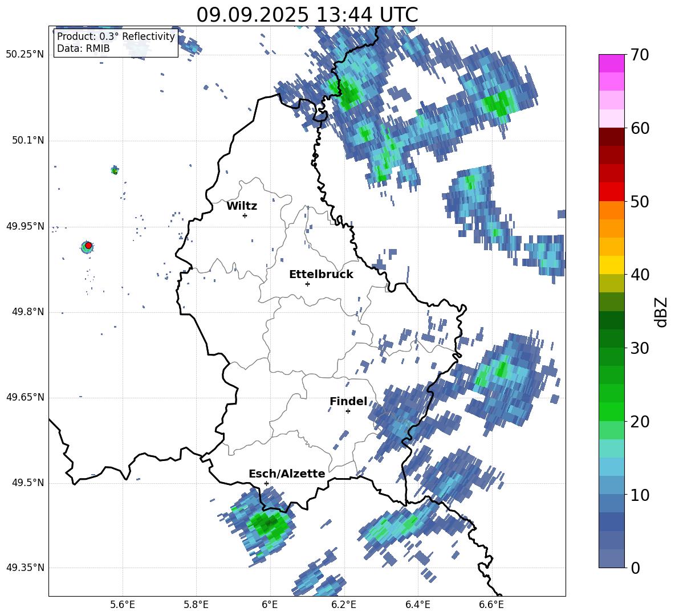Pick the olive swatch below 40
Screen dimensions: 675x616
(x=611, y=283)
